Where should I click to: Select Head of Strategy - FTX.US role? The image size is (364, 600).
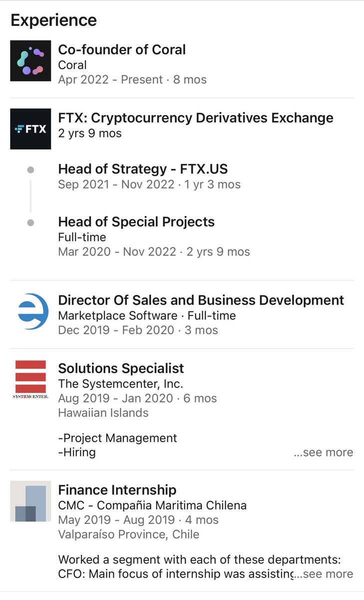(143, 169)
